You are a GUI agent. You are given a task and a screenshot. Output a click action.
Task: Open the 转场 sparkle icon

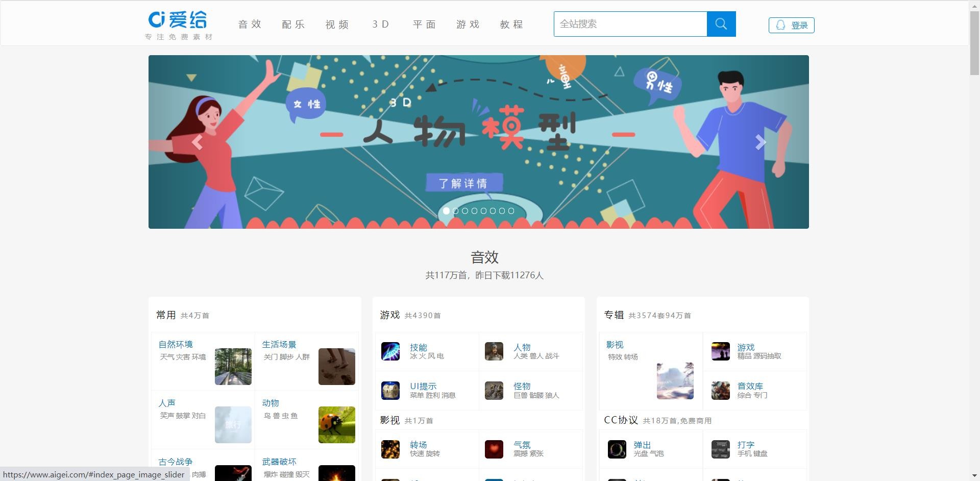(x=390, y=449)
